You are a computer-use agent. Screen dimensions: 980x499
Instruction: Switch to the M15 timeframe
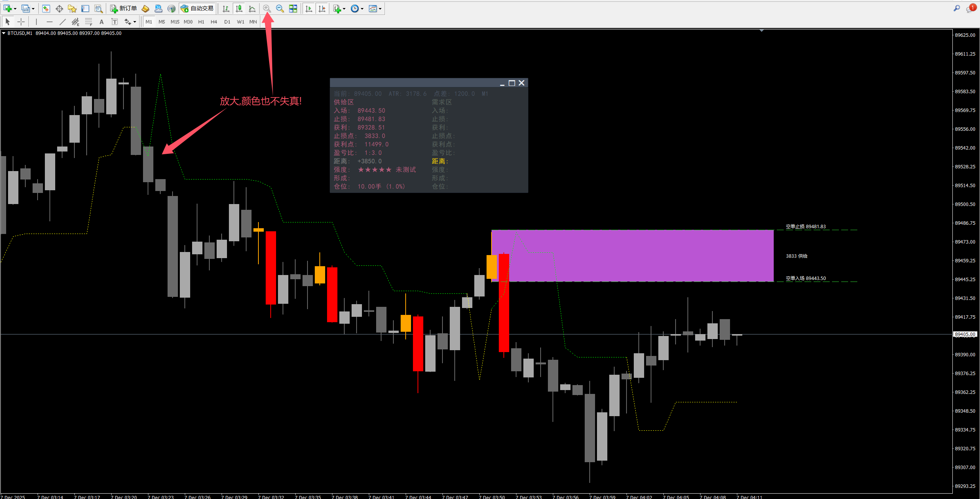pos(175,22)
